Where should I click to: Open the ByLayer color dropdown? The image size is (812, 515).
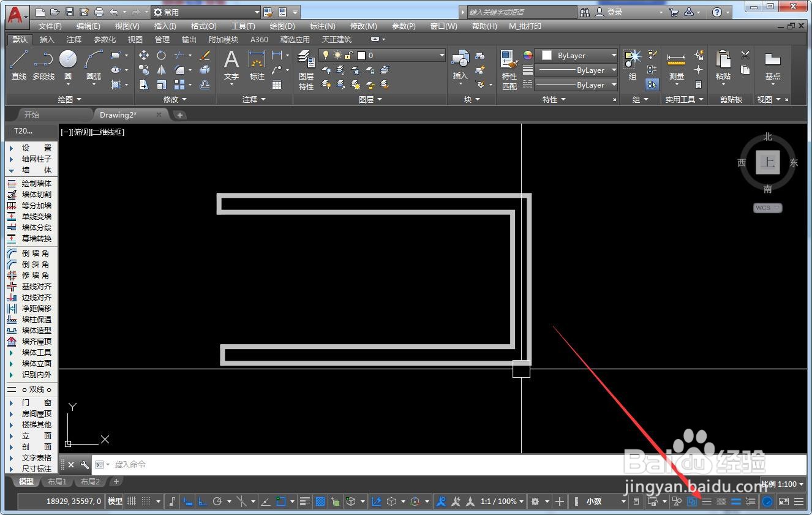576,55
